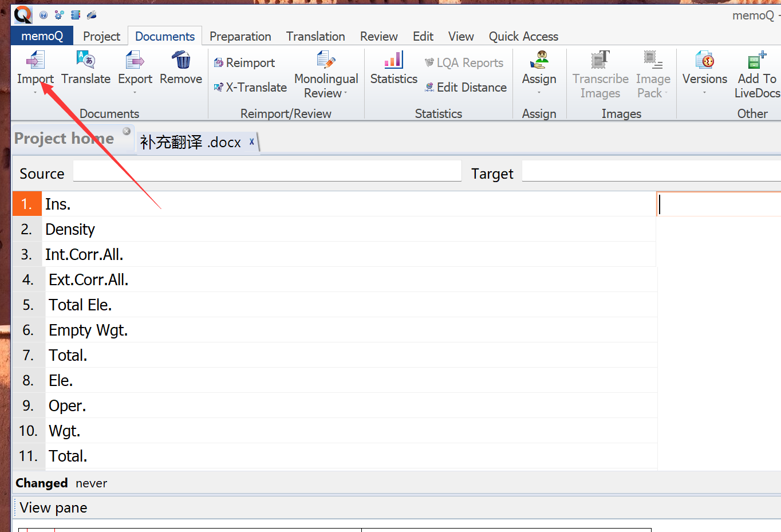Click the Translate document icon
Screen dimensions: 781x532
click(x=86, y=60)
